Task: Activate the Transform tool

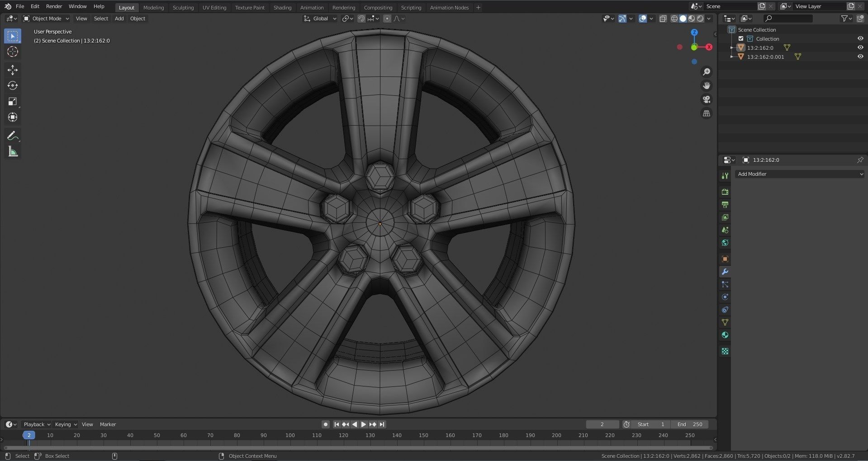Action: tap(13, 117)
